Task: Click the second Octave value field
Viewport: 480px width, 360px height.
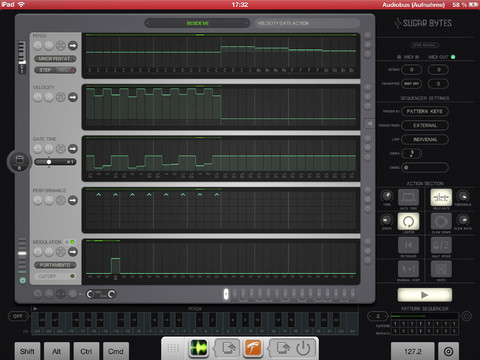Action: coord(438,70)
